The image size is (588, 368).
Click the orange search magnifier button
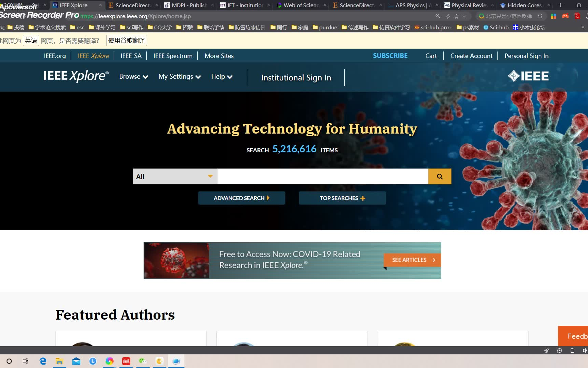440,177
